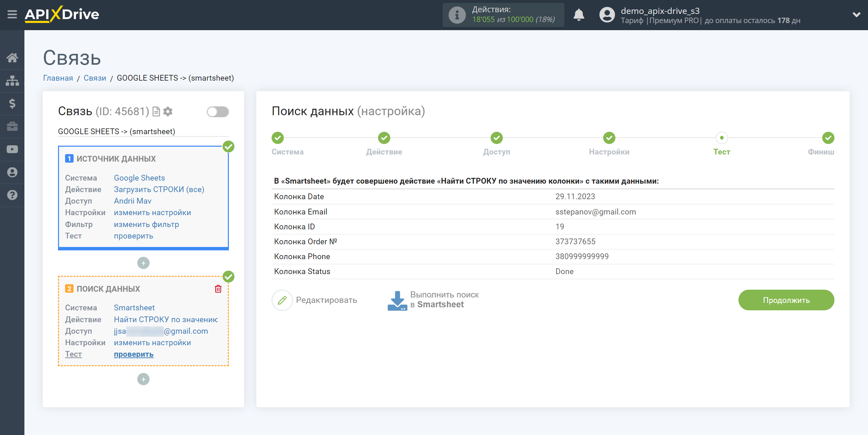Select the ИСТОЧНИК ДАННЫХ block header
868x435 pixels.
(116, 159)
